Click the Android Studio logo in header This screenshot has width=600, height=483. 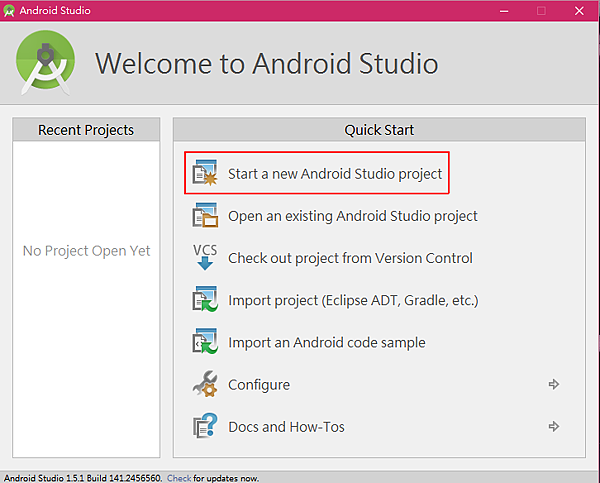[x=44, y=62]
